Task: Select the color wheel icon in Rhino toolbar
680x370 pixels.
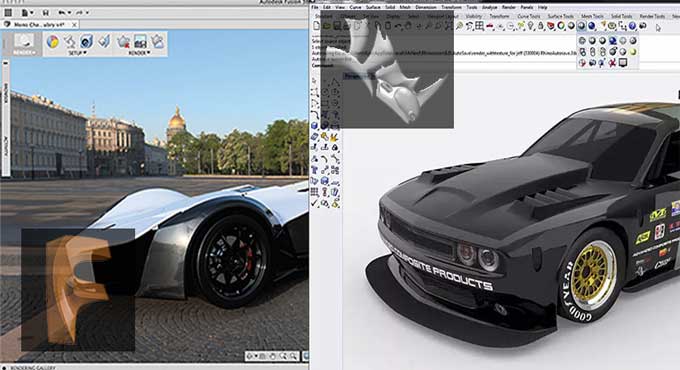Action: tap(561, 26)
